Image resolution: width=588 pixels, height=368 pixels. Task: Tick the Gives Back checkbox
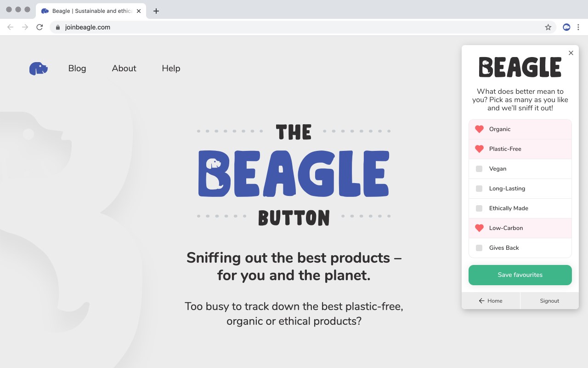coord(479,248)
